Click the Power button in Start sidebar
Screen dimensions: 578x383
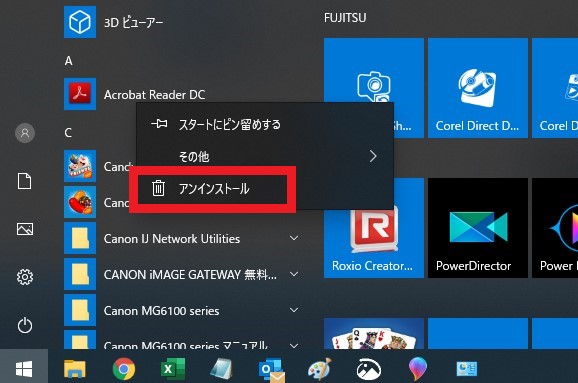[25, 325]
